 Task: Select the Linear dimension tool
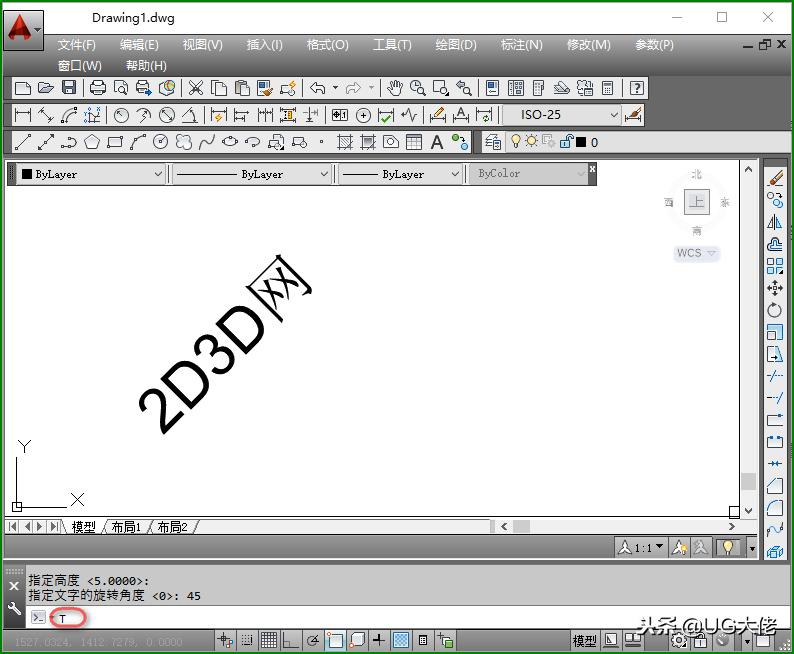(x=23, y=115)
